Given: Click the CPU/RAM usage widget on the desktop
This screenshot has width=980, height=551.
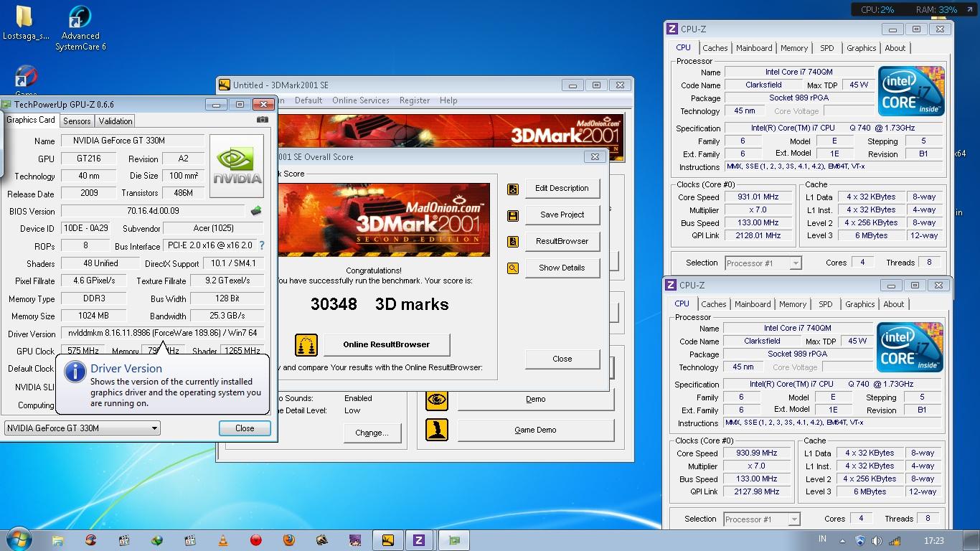Looking at the screenshot, I should tap(914, 10).
